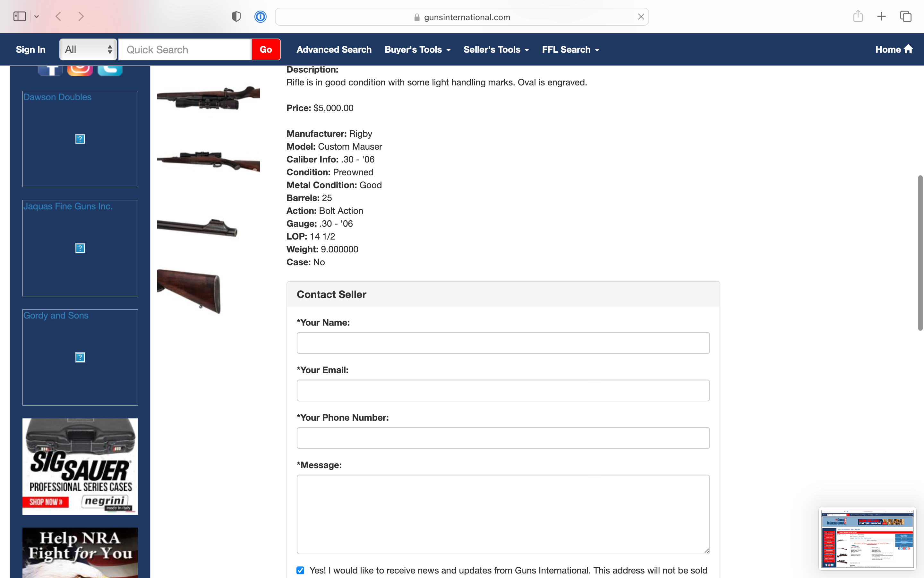
Task: Click the page vertical scrollbar
Action: [x=920, y=252]
